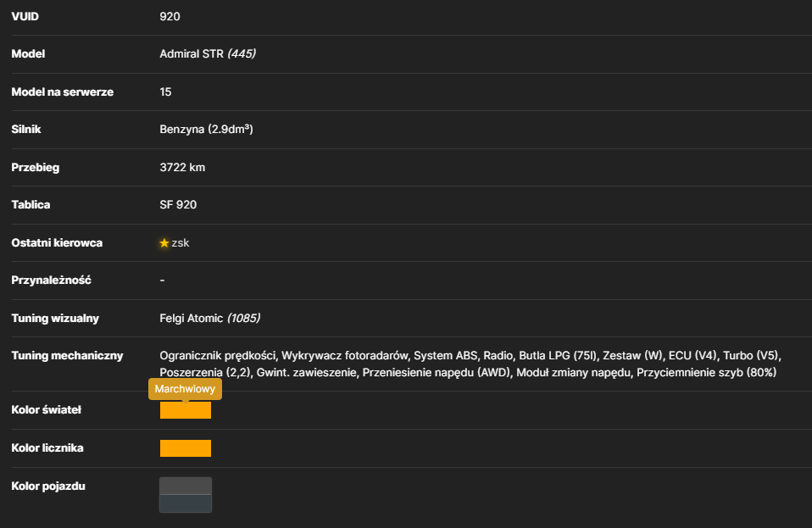
Task: Click the Ostatni kierowca row label
Action: click(x=57, y=242)
